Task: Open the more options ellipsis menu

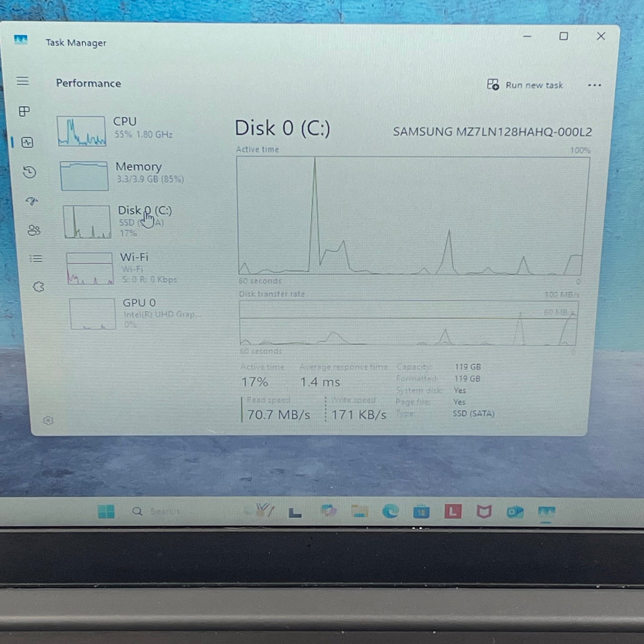Action: coord(595,85)
